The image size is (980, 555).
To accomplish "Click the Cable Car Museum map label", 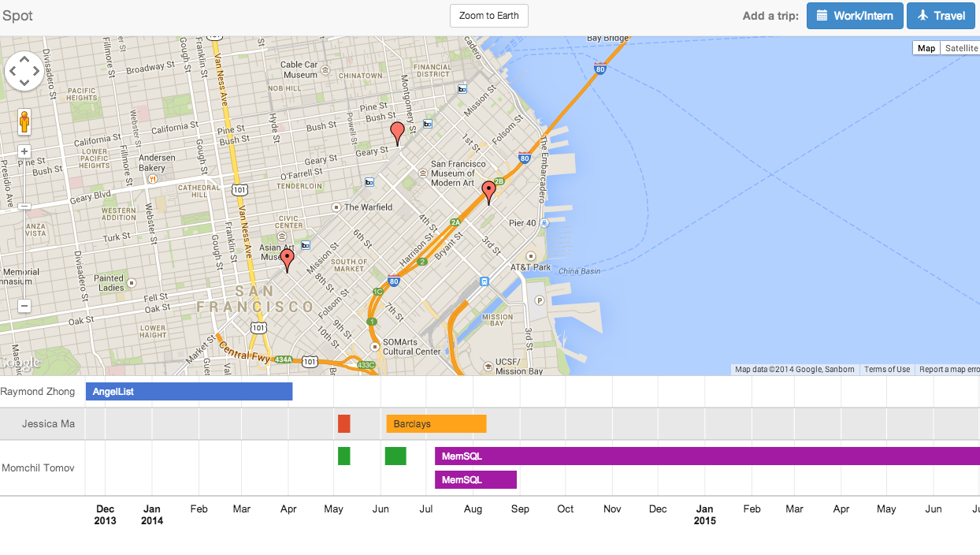I will pos(299,70).
